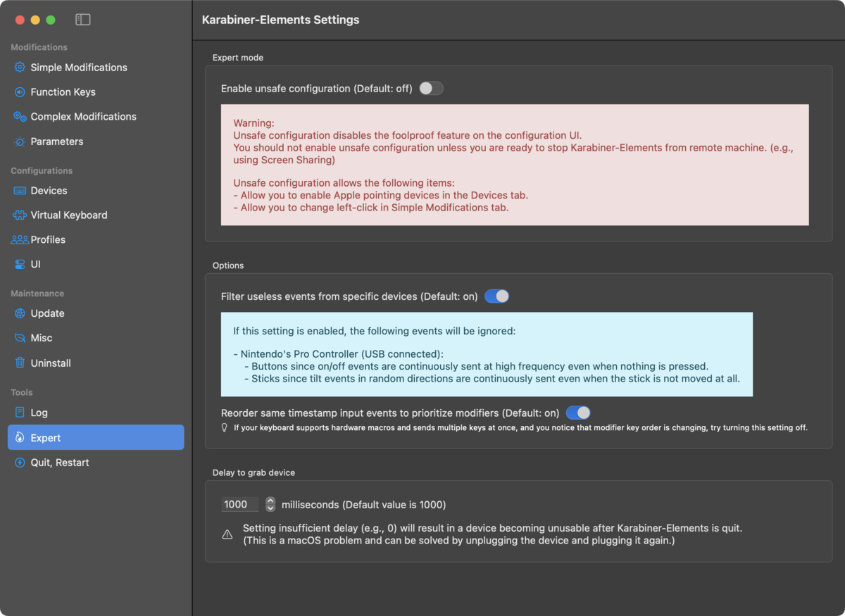845x616 pixels.
Task: Switch to Virtual Keyboard settings
Action: [96, 215]
